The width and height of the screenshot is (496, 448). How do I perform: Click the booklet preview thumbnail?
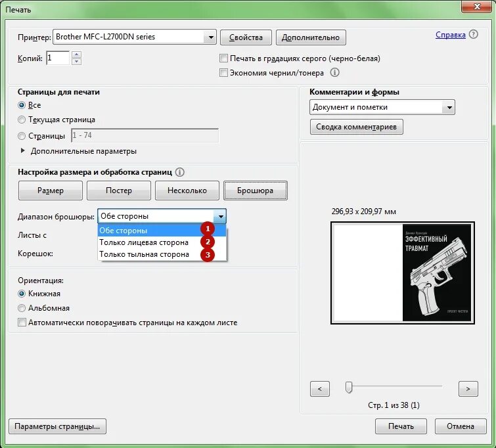pyautogui.click(x=402, y=273)
